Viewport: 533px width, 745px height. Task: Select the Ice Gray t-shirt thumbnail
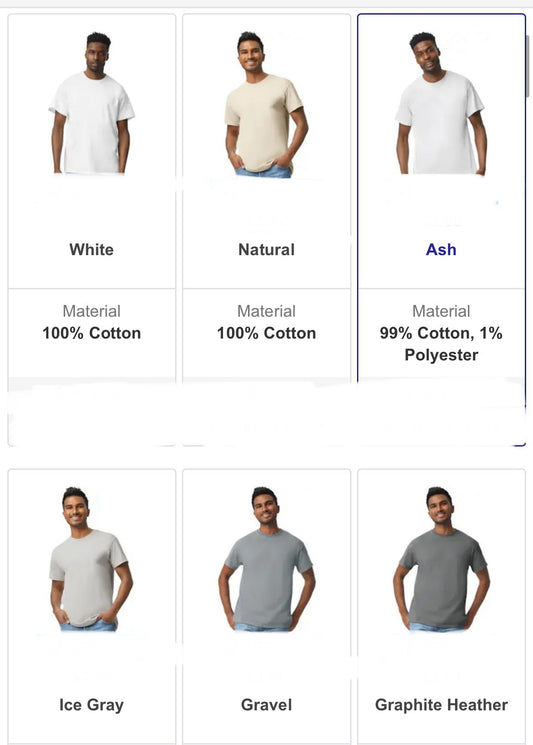click(91, 559)
